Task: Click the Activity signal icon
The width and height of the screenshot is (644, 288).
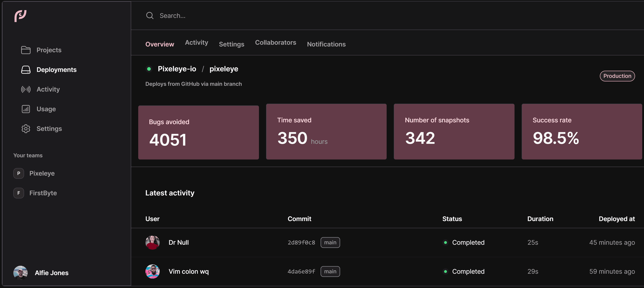Action: point(25,89)
